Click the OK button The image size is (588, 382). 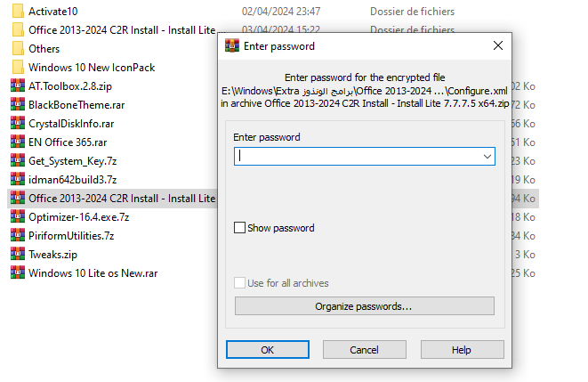pyautogui.click(x=268, y=350)
